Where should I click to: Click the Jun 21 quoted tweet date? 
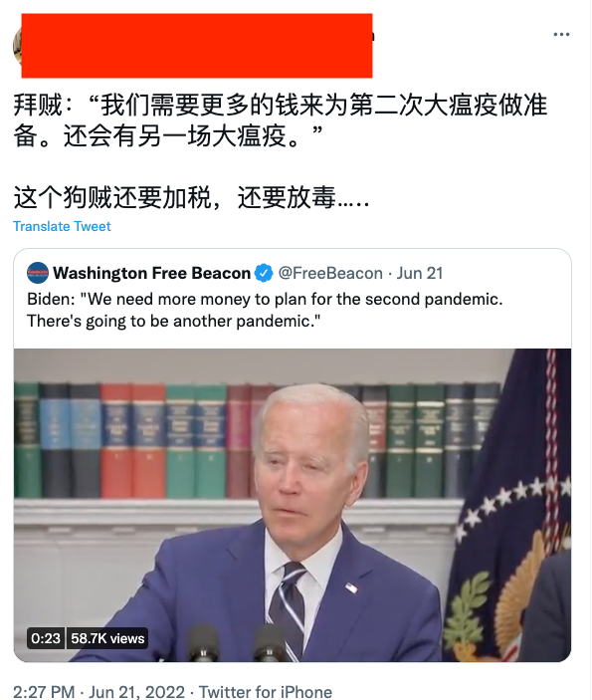(420, 273)
